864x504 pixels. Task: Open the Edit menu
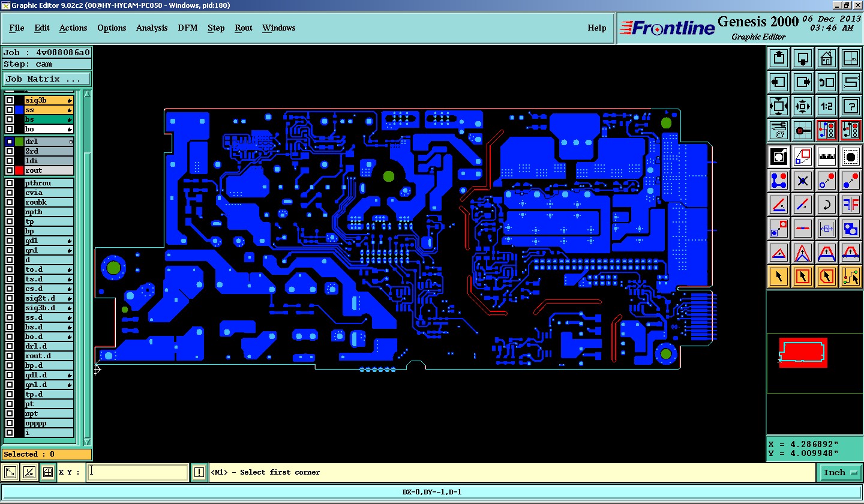[42, 28]
